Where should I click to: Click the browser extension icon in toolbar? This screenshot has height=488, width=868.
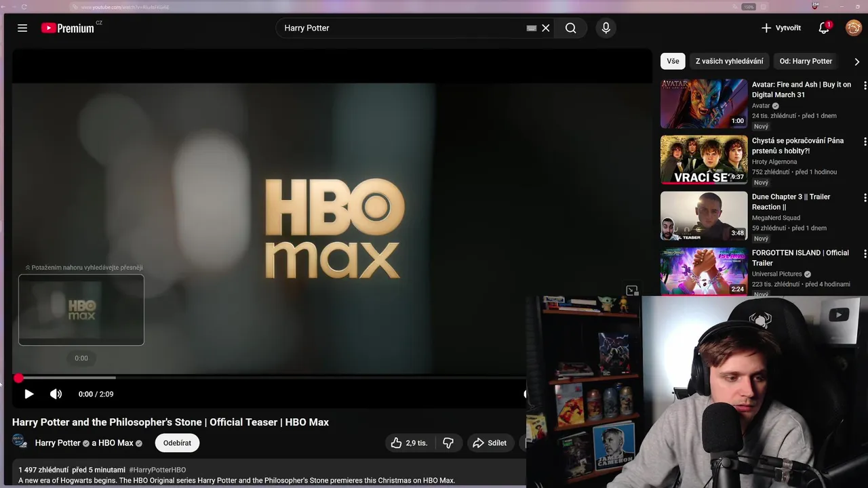[815, 6]
